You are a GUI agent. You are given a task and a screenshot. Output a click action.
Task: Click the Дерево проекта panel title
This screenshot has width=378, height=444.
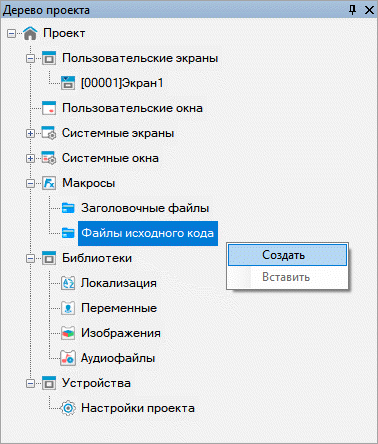click(x=46, y=10)
